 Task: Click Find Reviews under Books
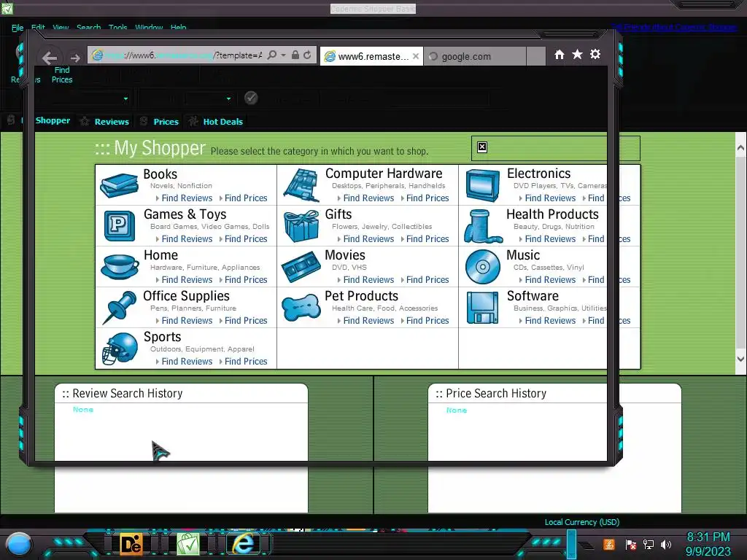(187, 198)
